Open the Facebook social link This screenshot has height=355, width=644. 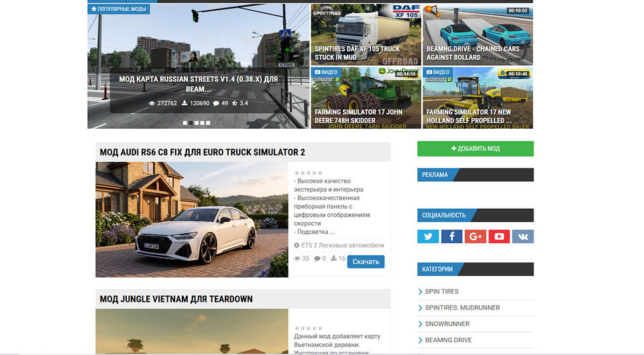451,236
